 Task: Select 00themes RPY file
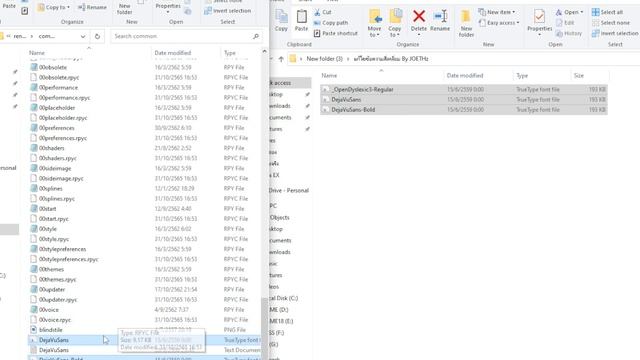click(144, 269)
